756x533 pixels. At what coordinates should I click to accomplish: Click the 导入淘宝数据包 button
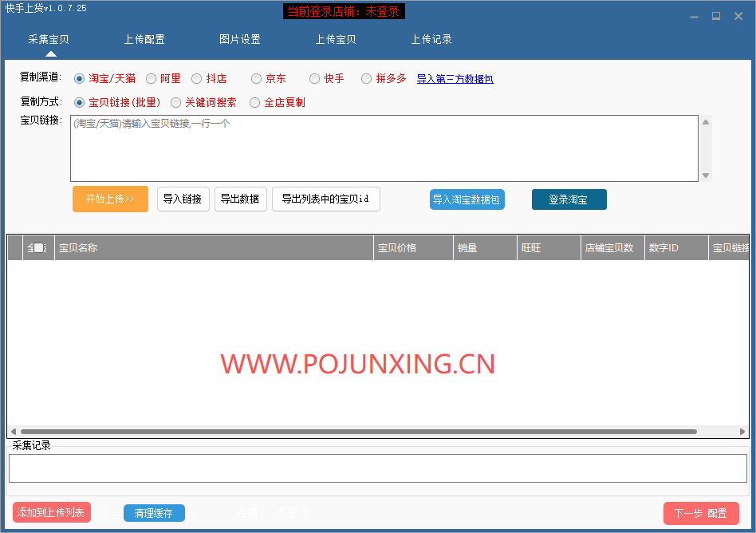467,199
